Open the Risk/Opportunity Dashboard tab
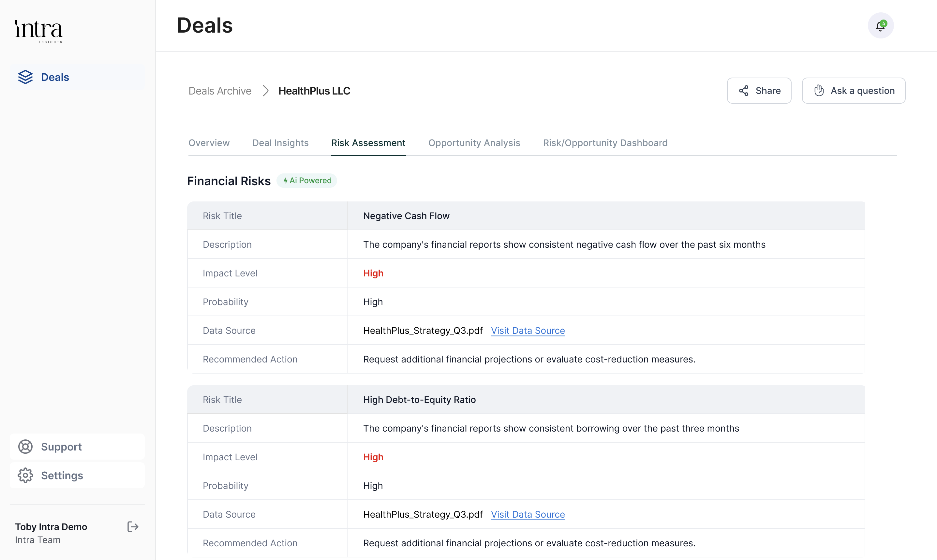The image size is (937, 560). [605, 143]
